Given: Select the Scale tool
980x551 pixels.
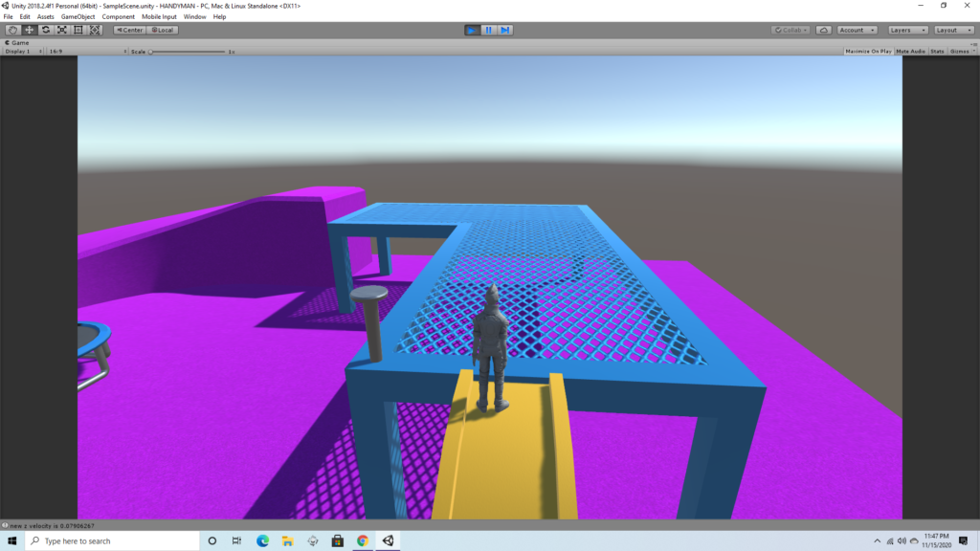Looking at the screenshot, I should tap(61, 30).
